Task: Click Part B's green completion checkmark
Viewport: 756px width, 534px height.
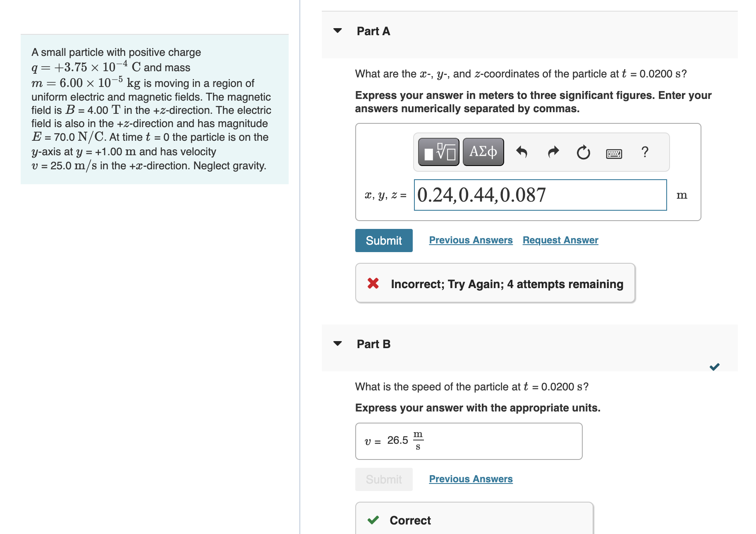Action: pos(714,366)
